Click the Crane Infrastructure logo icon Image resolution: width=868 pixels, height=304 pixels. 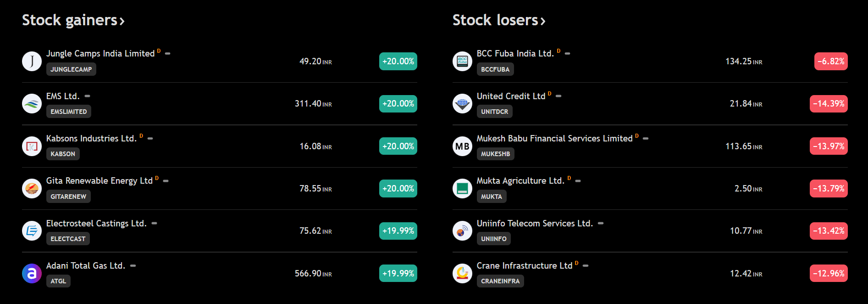[x=462, y=273]
